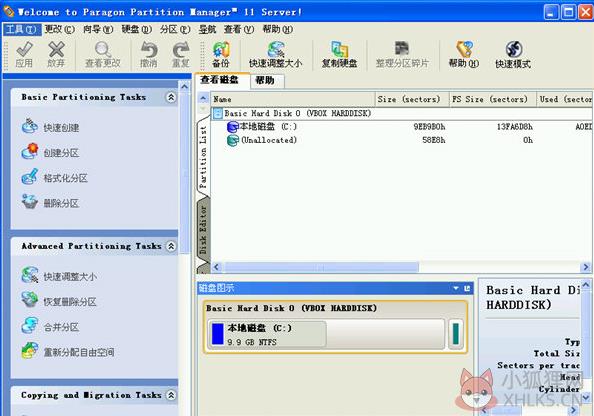Sort by FS Size (sectors) column header
The width and height of the screenshot is (594, 416).
click(x=493, y=99)
